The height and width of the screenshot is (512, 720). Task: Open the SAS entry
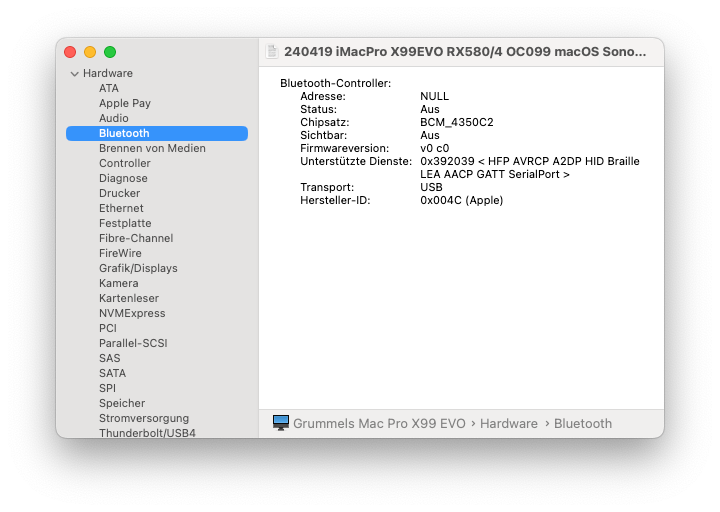(110, 358)
